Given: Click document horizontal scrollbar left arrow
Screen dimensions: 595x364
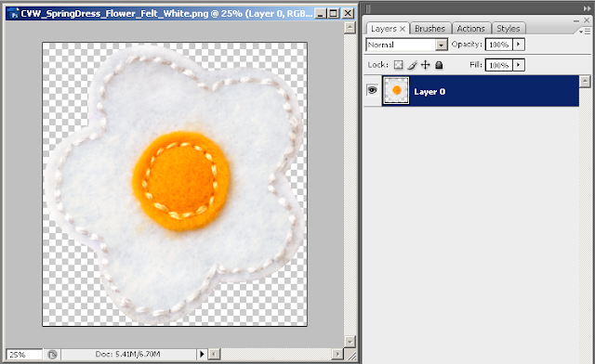Looking at the screenshot, I should point(215,354).
